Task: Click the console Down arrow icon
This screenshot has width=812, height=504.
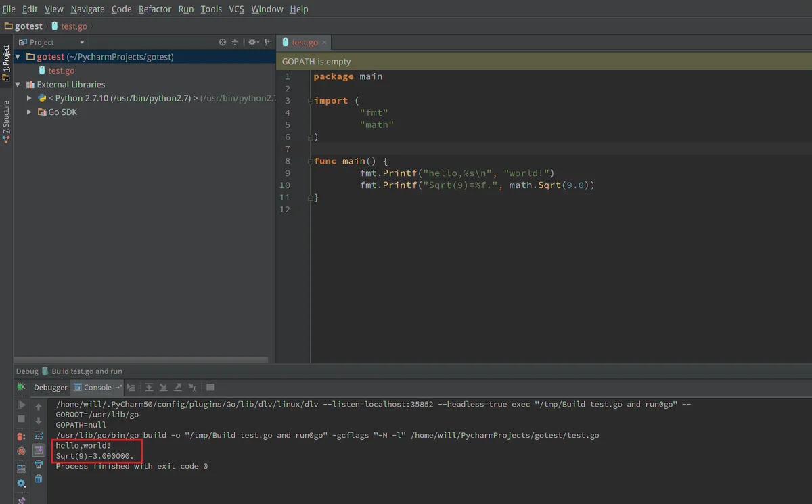Action: pos(39,421)
